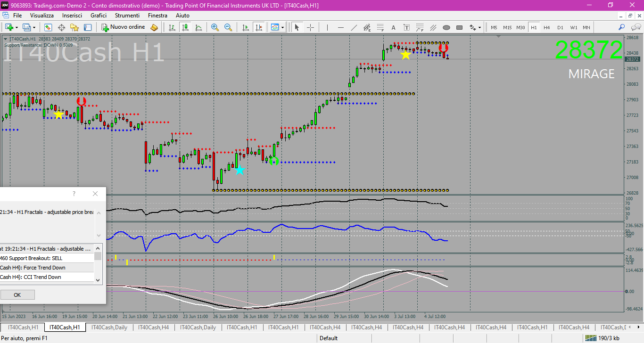644x343 pixels.
Task: Expand the arrows objects dropdown arrow
Action: click(x=479, y=27)
